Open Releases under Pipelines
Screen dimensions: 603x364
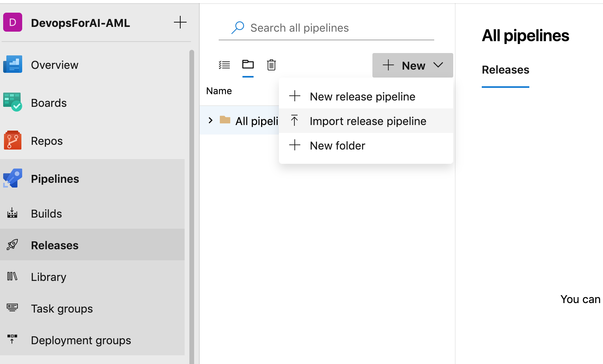(x=55, y=245)
